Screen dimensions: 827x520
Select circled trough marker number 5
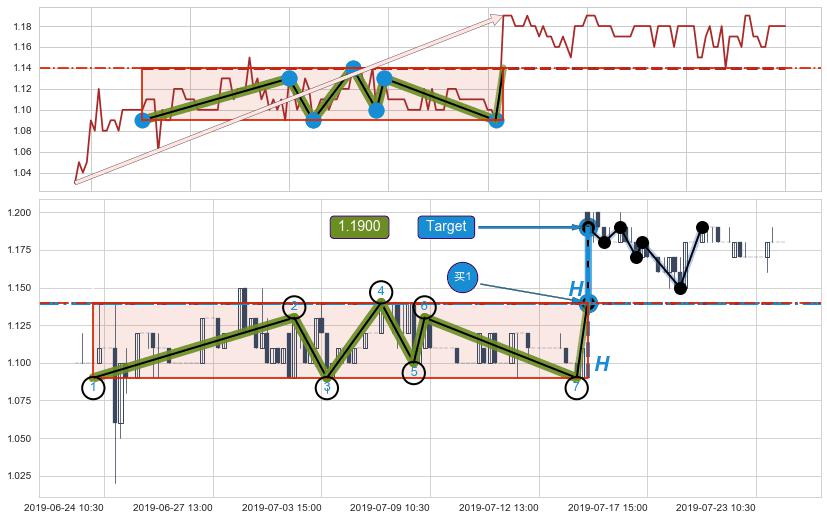coord(414,372)
